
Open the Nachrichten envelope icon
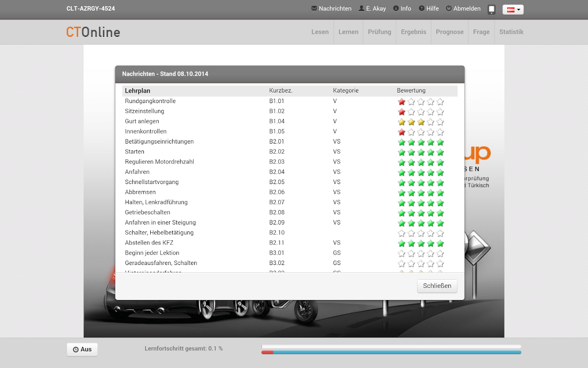coord(314,8)
